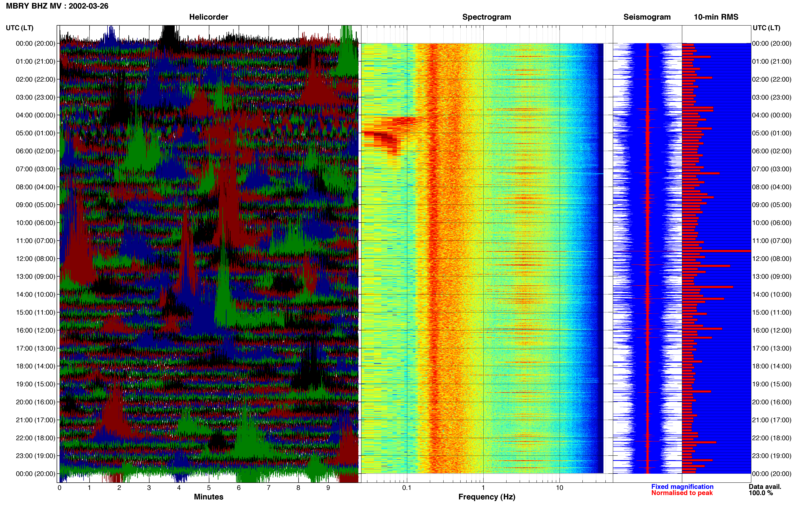Click the Frequency (Hz) axis title
This screenshot has height=508, width=812.
coord(487,497)
